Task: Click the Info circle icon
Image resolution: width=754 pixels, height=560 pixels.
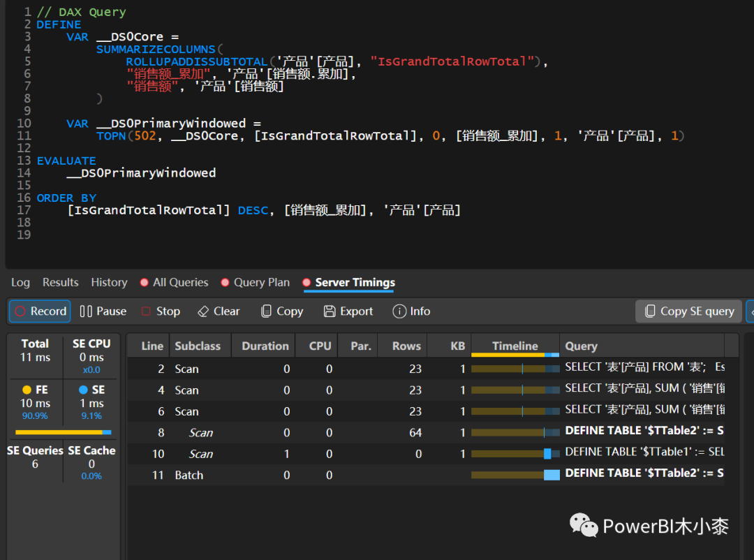Action: click(399, 311)
